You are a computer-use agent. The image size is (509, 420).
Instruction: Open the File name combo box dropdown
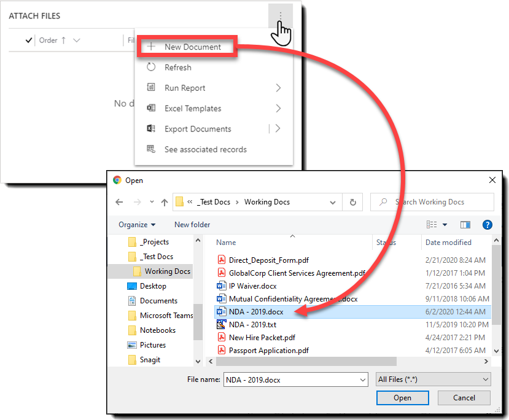363,379
